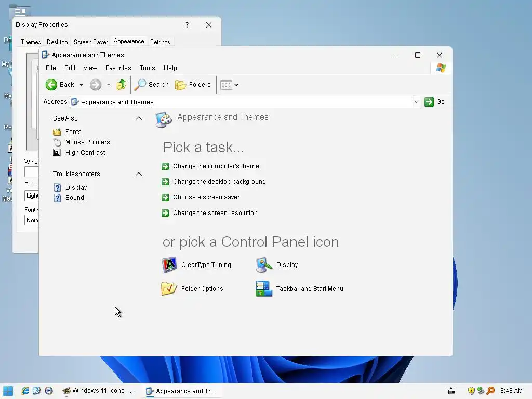Click the Go button
This screenshot has width=532, height=399.
coord(435,102)
